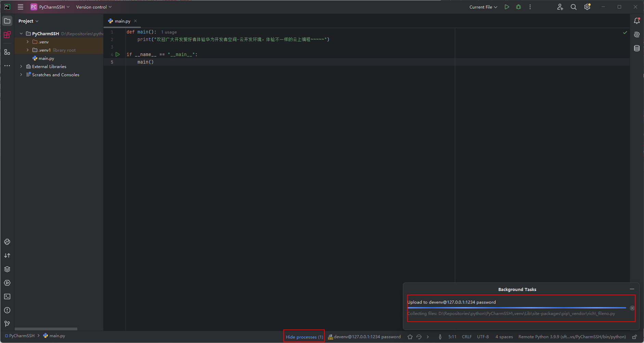
Task: Minimize the Background Tasks popup
Action: pos(632,289)
